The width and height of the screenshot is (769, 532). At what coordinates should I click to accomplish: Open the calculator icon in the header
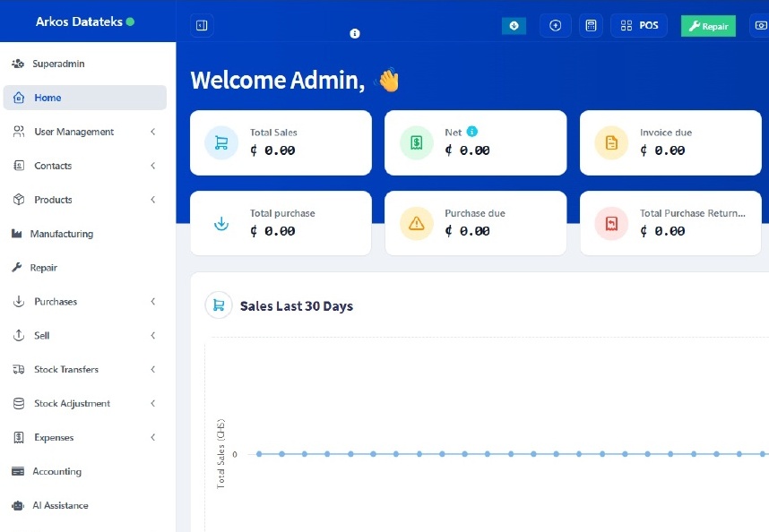pos(591,25)
